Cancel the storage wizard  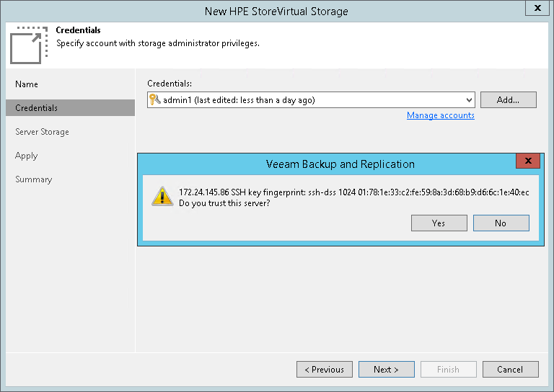tap(510, 370)
